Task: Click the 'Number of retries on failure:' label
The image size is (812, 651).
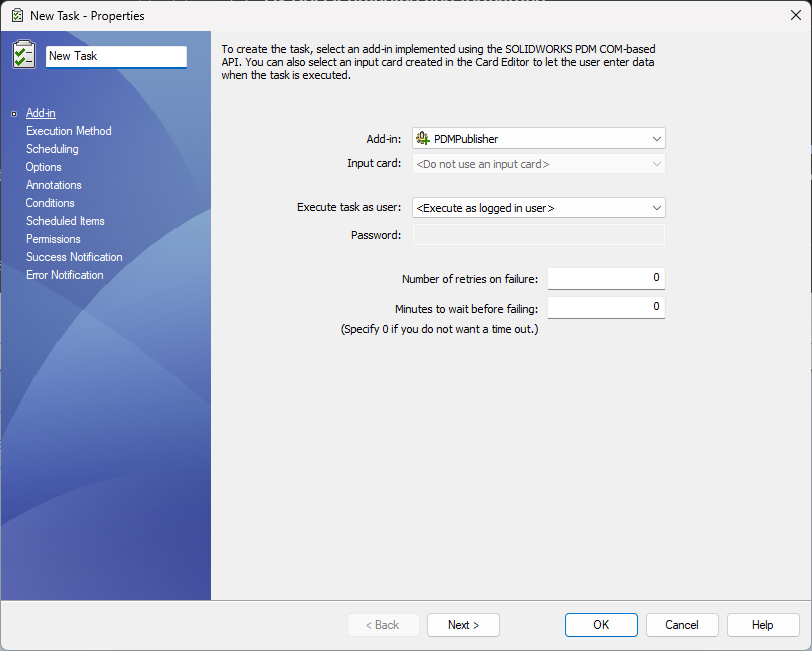Action: point(470,279)
